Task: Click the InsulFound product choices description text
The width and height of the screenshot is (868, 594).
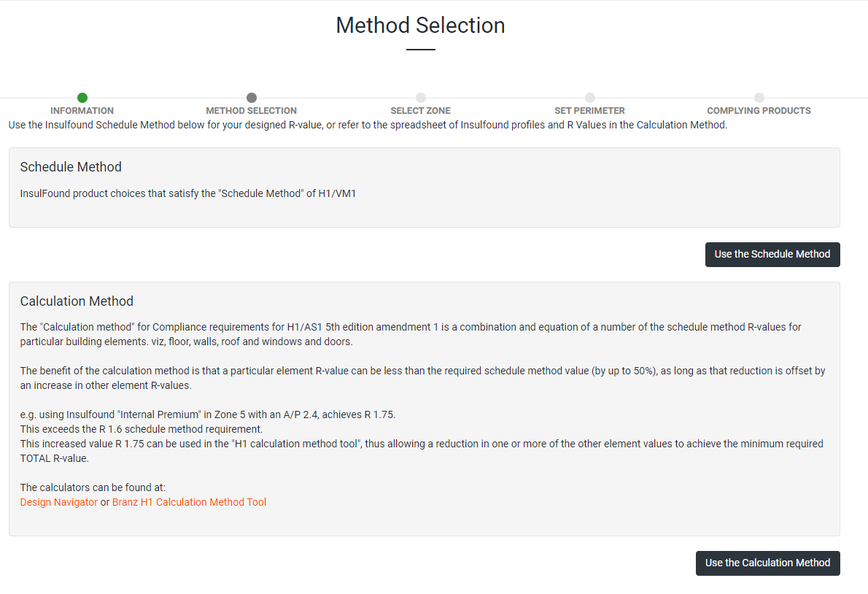Action: click(188, 194)
